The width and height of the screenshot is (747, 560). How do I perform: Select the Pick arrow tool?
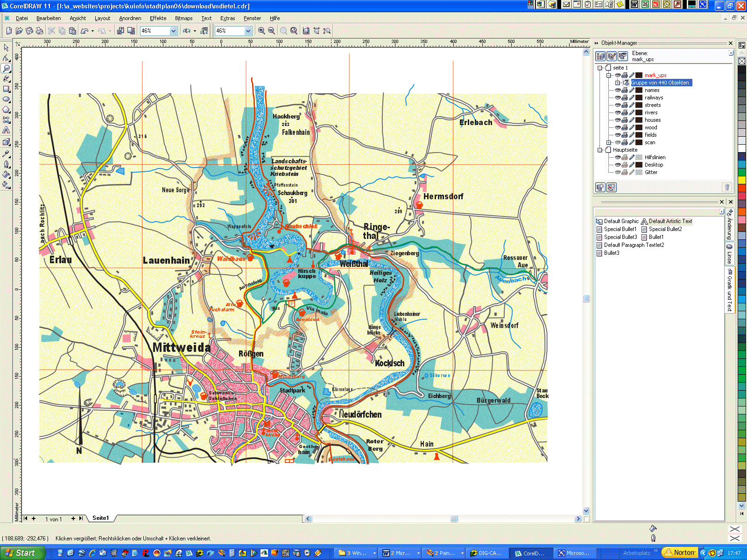coord(6,48)
